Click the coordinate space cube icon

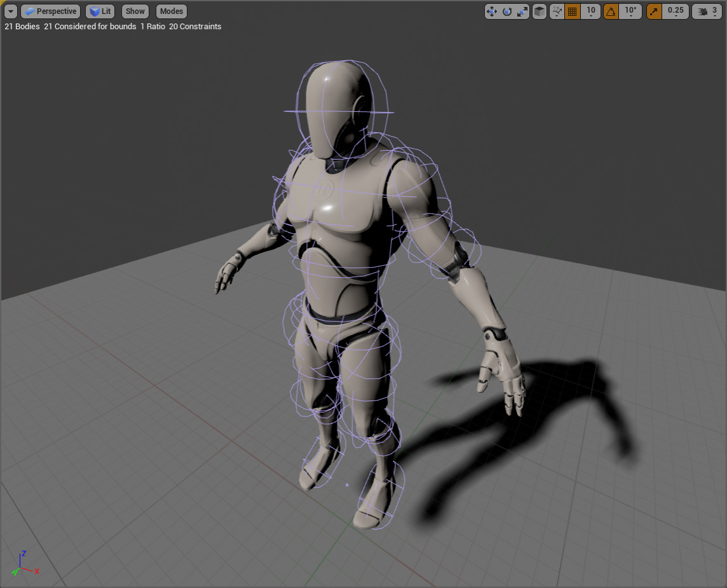click(x=539, y=11)
